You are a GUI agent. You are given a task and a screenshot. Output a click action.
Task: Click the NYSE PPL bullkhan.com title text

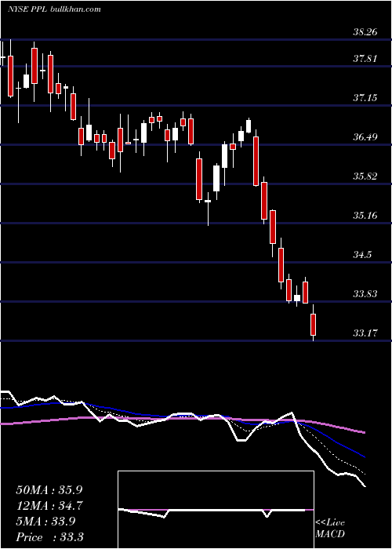(x=54, y=9)
